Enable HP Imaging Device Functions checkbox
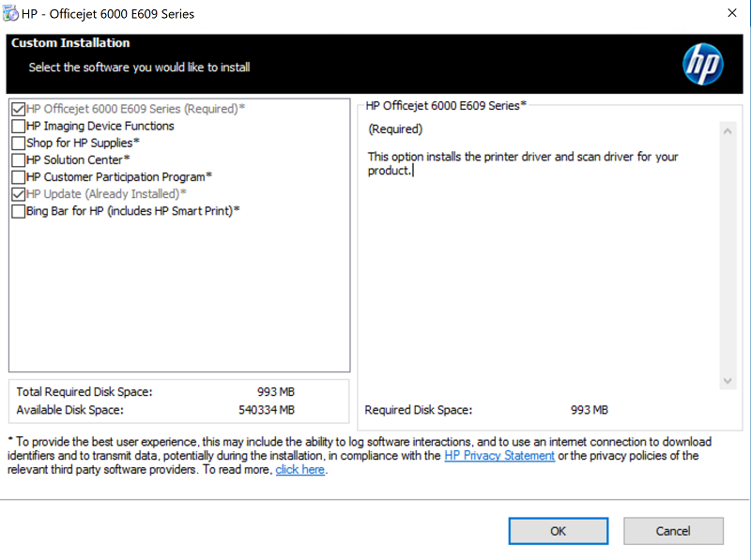Viewport: 751px width, 560px height. (x=18, y=126)
